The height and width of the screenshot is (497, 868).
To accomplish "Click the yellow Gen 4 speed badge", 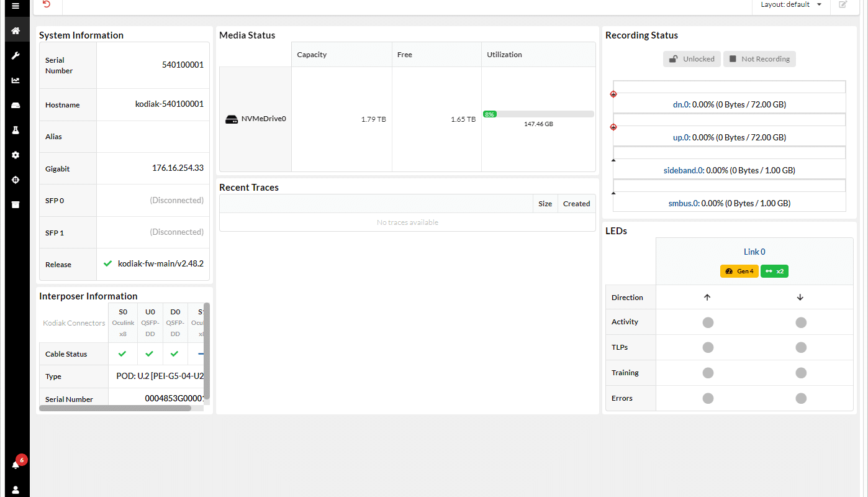I will pos(739,271).
